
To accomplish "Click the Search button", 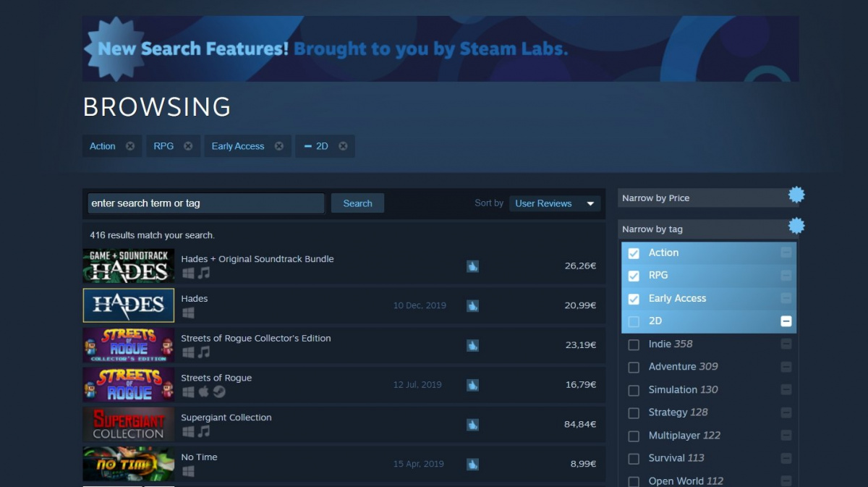I will (x=357, y=203).
